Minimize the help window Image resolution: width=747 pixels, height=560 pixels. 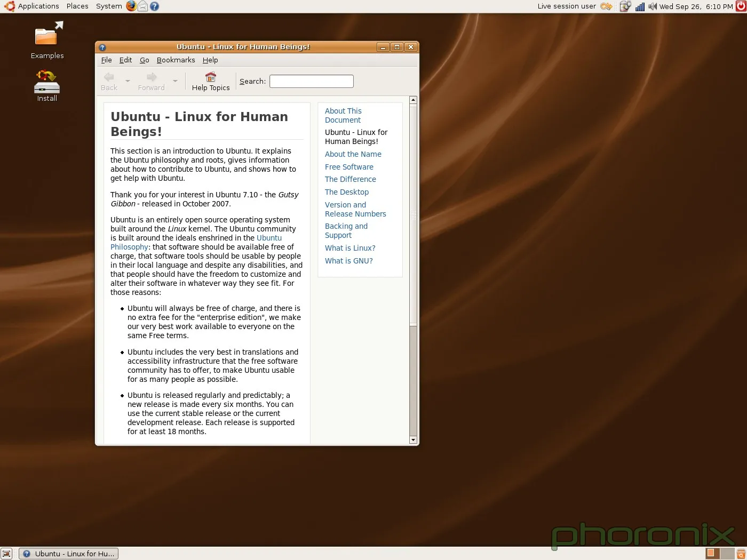383,47
